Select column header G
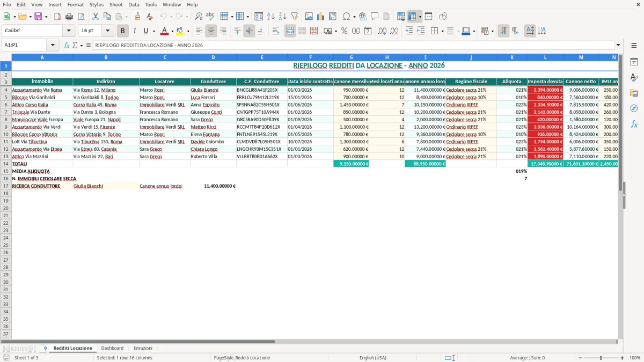644x362 pixels. [351, 57]
